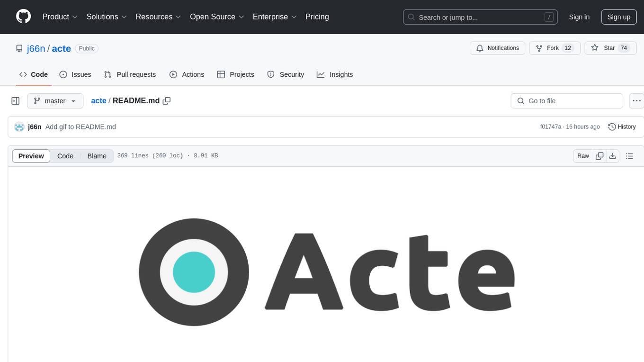Click the Acte logo image
This screenshot has width=644, height=362.
[326, 272]
